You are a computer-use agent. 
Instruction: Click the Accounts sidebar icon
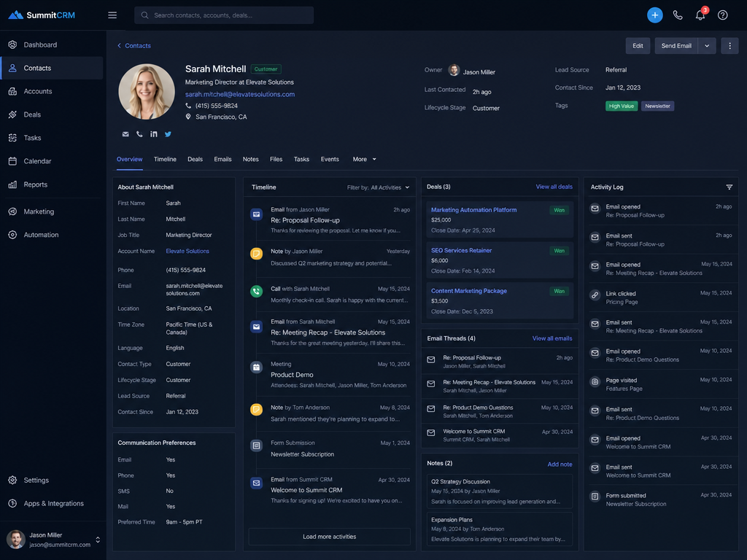(13, 91)
